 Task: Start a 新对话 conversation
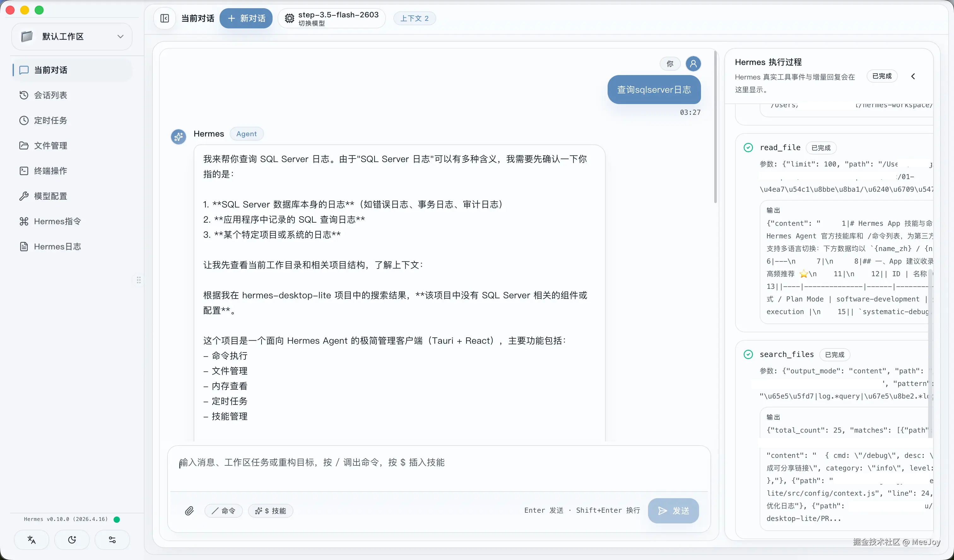[246, 18]
